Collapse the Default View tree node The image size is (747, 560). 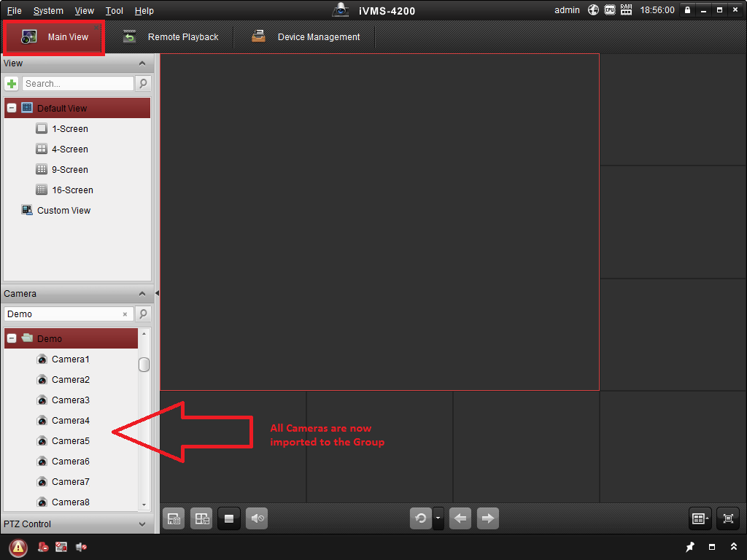point(12,108)
